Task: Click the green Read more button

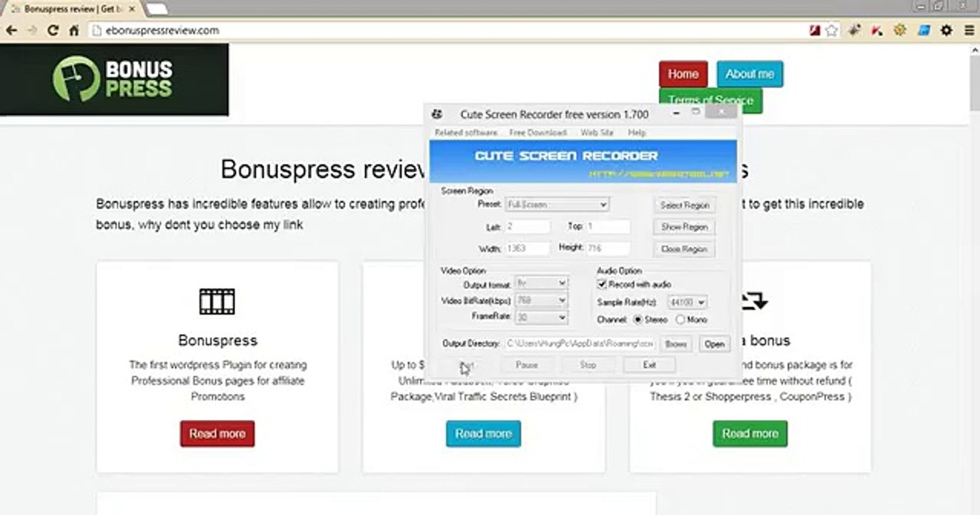Action: tap(750, 433)
